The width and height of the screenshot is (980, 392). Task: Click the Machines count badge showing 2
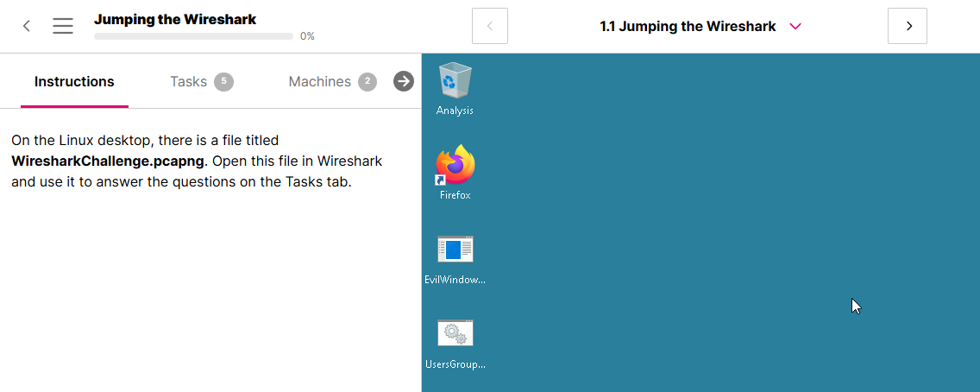point(367,82)
